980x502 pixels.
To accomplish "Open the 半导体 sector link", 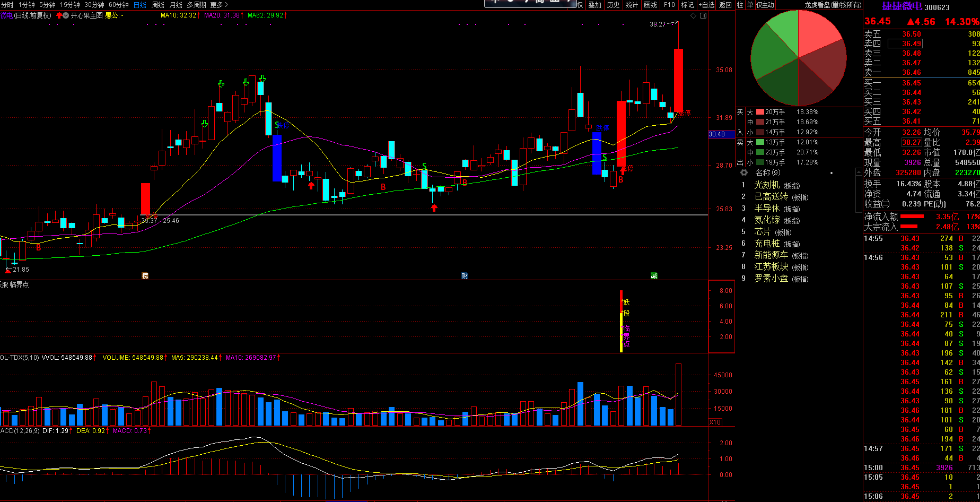I will pyautogui.click(x=767, y=209).
